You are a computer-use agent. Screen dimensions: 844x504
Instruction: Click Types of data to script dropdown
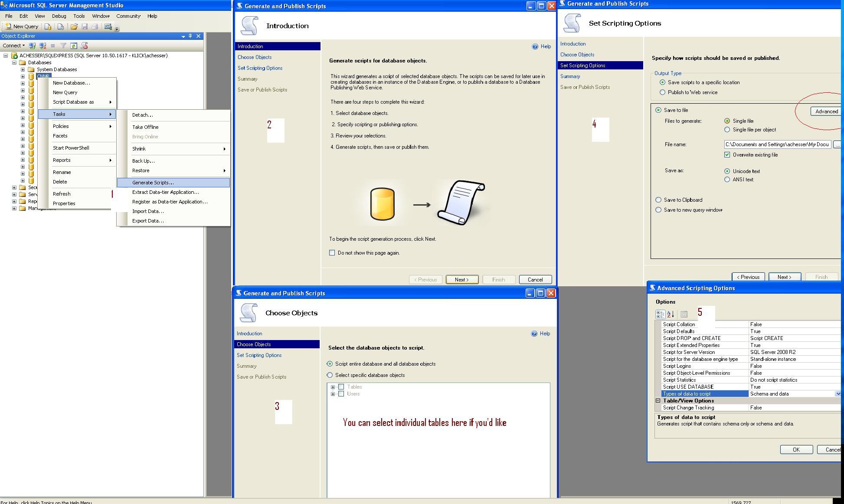point(839,393)
